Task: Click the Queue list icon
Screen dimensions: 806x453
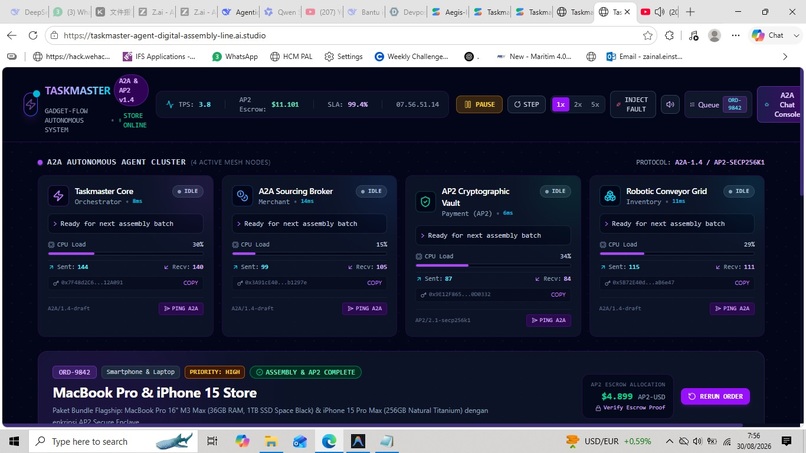Action: 692,104
